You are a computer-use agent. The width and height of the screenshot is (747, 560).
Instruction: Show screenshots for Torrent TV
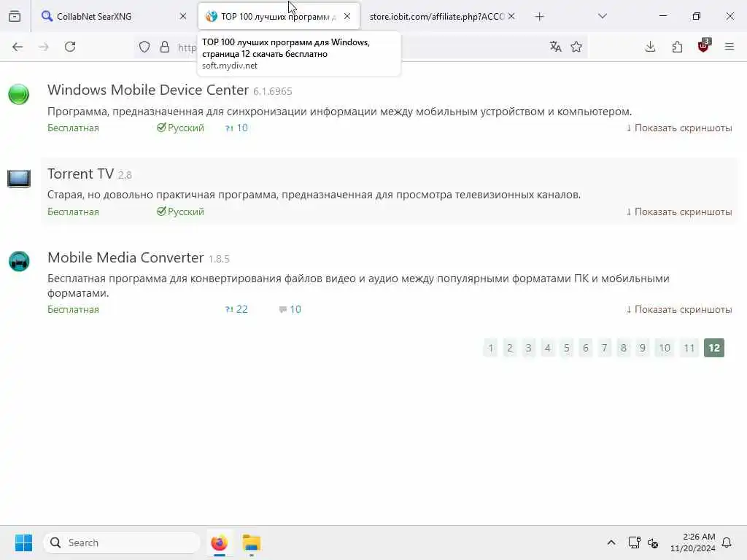pos(679,212)
